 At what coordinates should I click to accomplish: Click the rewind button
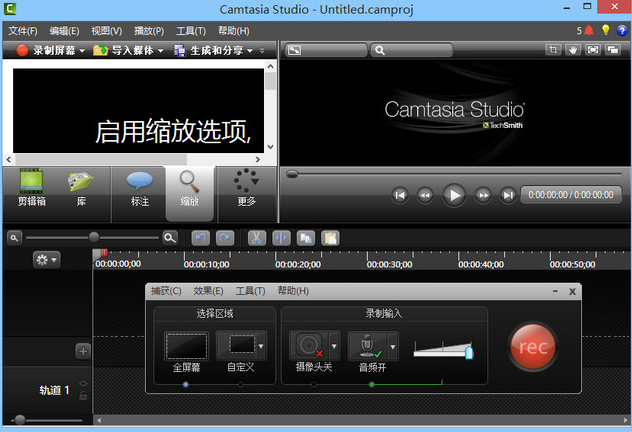coord(425,195)
